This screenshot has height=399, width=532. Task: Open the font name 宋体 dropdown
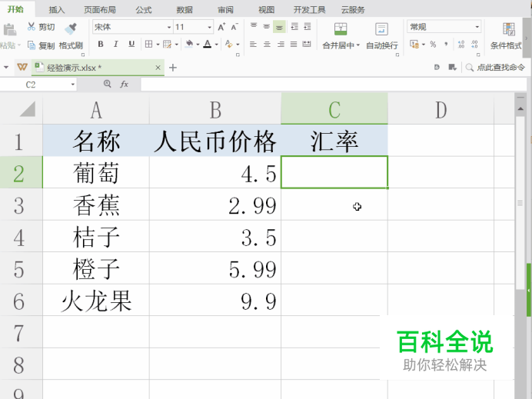pos(169,27)
